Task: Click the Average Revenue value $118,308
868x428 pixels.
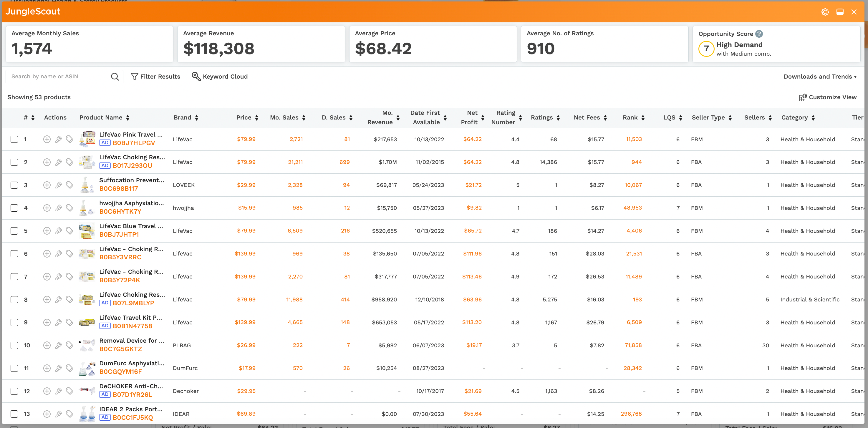Action: pos(219,49)
